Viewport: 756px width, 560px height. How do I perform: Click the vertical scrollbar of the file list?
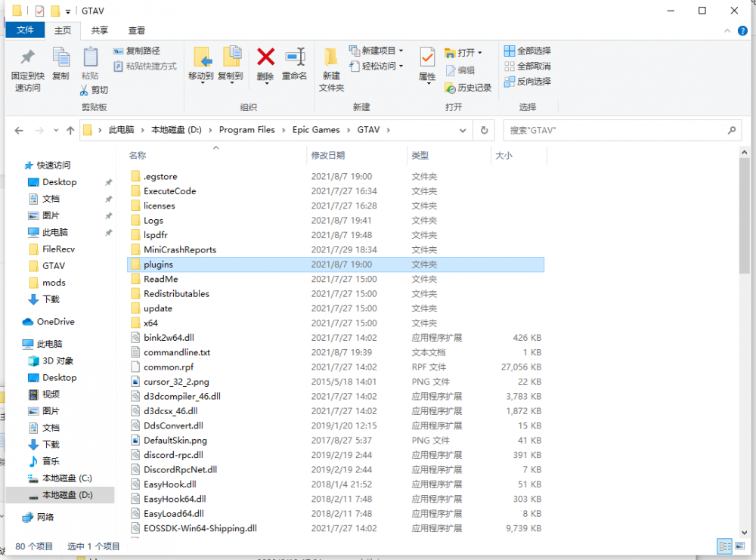coord(744,215)
